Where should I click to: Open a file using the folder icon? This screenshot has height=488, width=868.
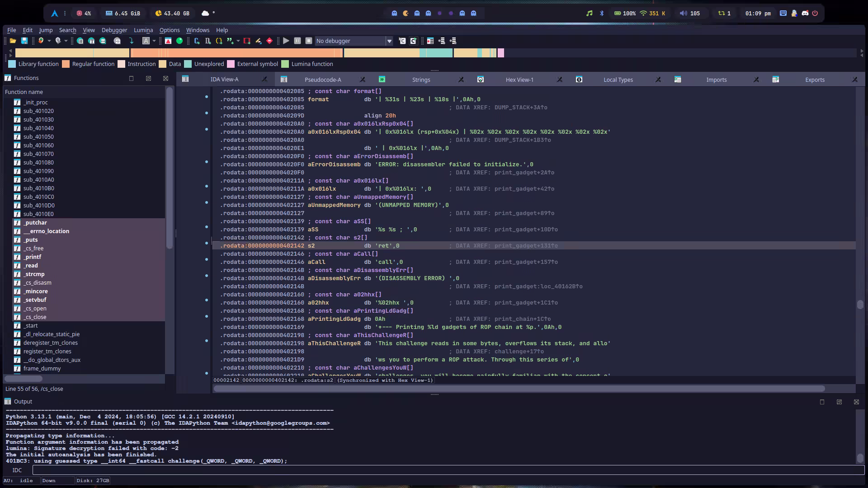pos(13,41)
